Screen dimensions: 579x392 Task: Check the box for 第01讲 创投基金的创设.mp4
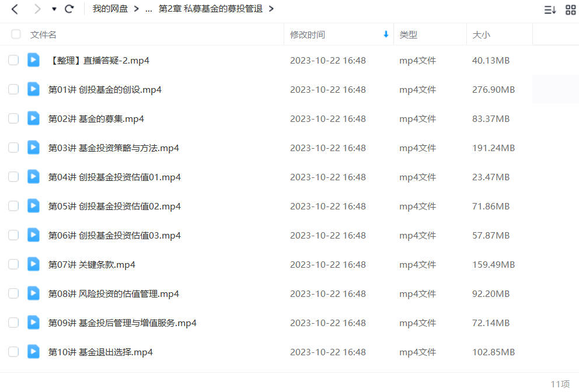pyautogui.click(x=13, y=89)
